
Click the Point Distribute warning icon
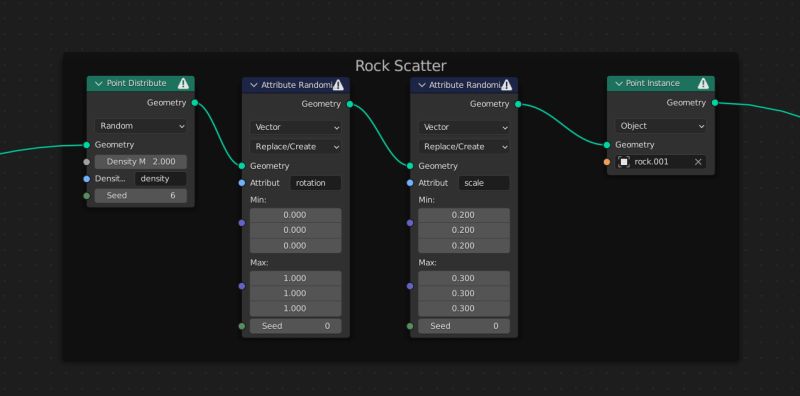coord(183,83)
